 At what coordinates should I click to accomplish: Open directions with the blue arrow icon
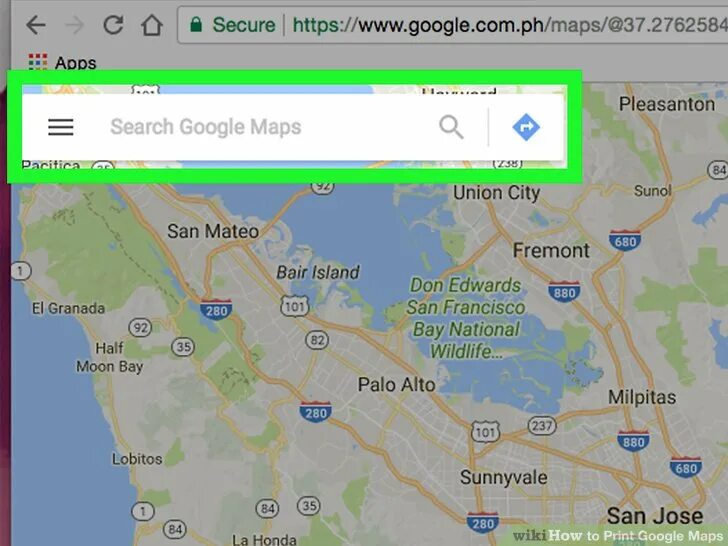pos(526,127)
